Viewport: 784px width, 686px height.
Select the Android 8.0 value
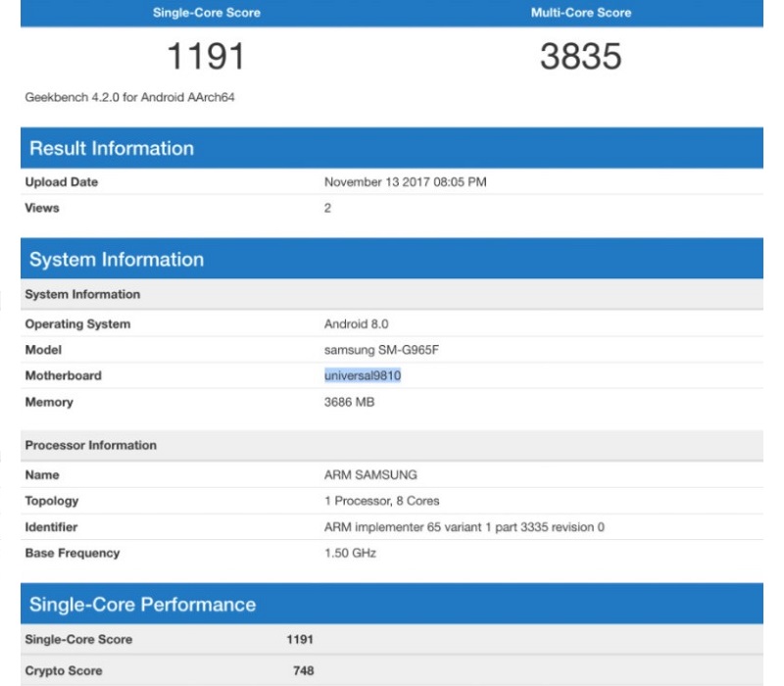[356, 324]
